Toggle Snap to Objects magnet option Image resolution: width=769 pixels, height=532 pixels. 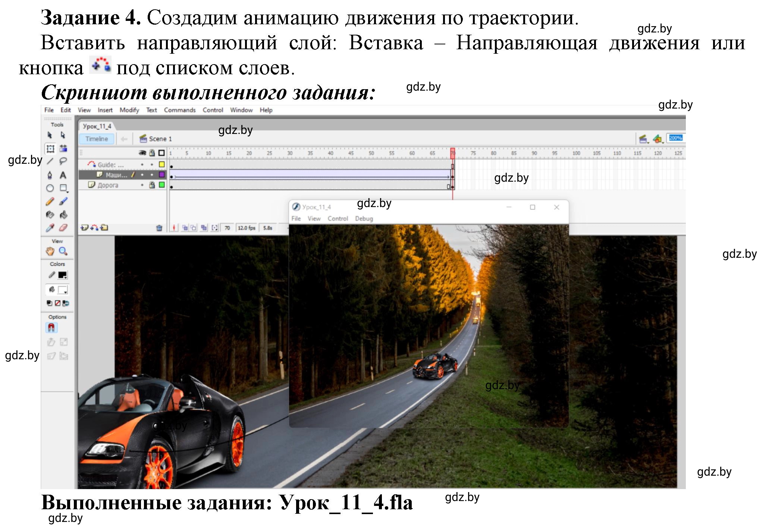[x=51, y=328]
